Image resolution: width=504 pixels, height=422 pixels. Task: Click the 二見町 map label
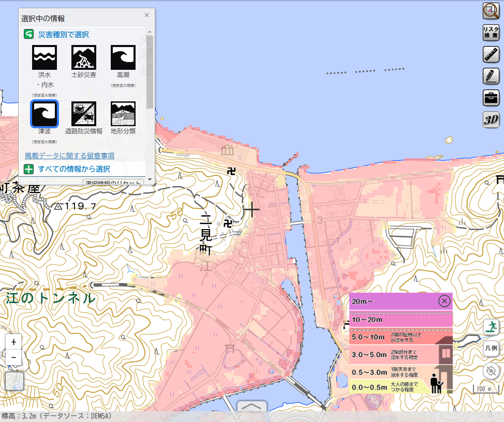tap(206, 234)
